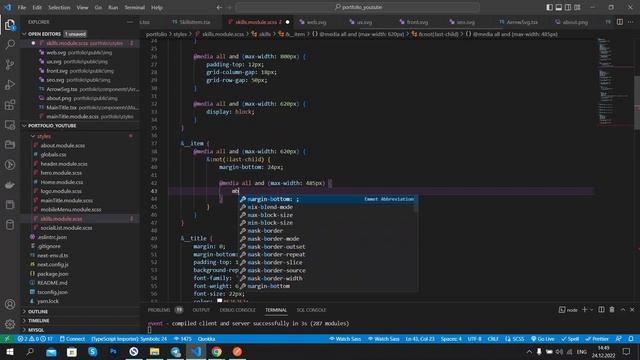Toggle Go Live server in status bar
Screen dimensions: 640x360
click(542, 339)
